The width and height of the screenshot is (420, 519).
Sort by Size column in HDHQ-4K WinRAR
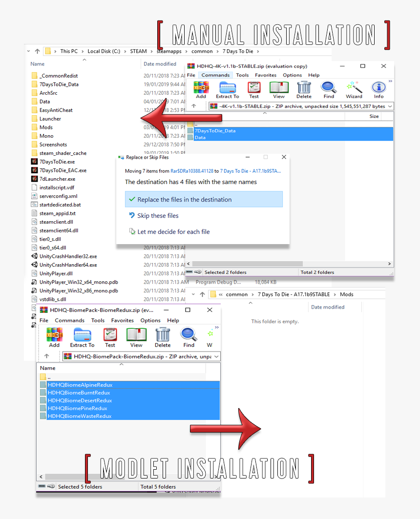click(374, 116)
